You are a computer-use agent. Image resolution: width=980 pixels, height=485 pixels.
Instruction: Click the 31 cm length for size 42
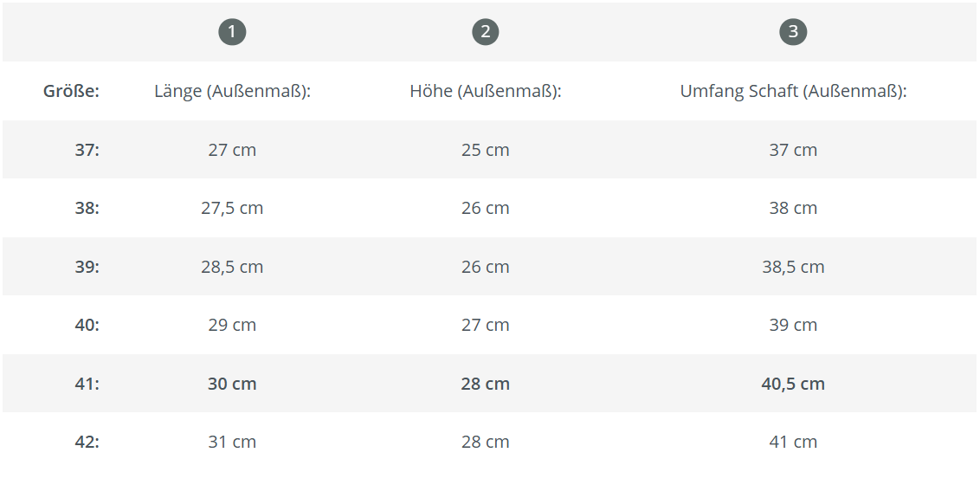[x=232, y=442]
